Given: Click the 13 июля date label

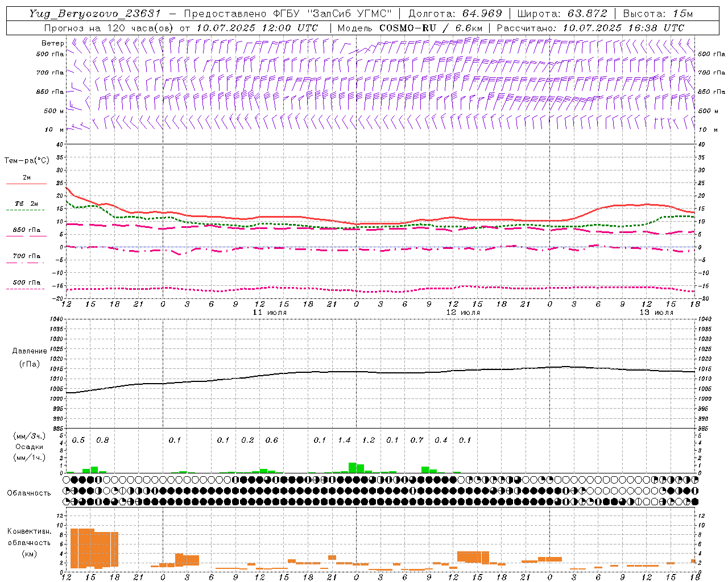Looking at the screenshot, I should point(656,313).
